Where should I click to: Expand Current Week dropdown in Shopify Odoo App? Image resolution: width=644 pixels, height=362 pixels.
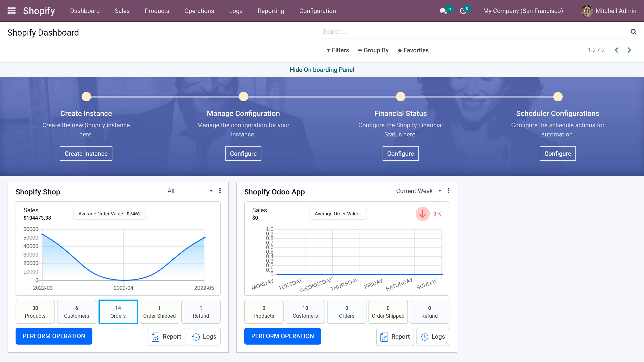(x=419, y=191)
